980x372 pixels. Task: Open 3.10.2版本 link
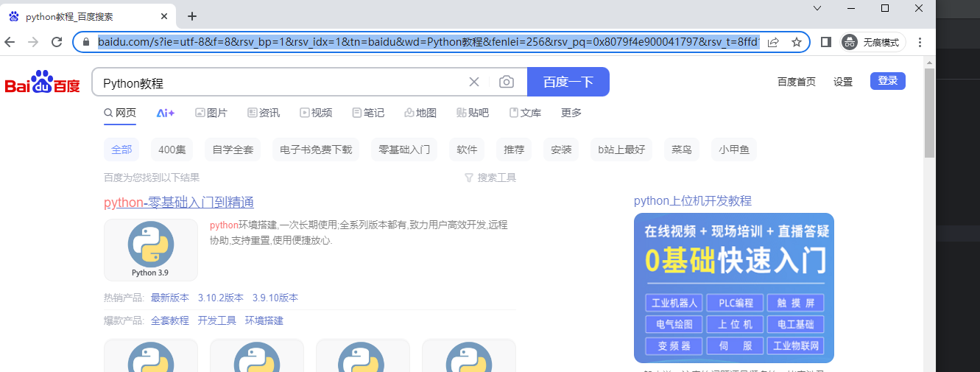[221, 298]
